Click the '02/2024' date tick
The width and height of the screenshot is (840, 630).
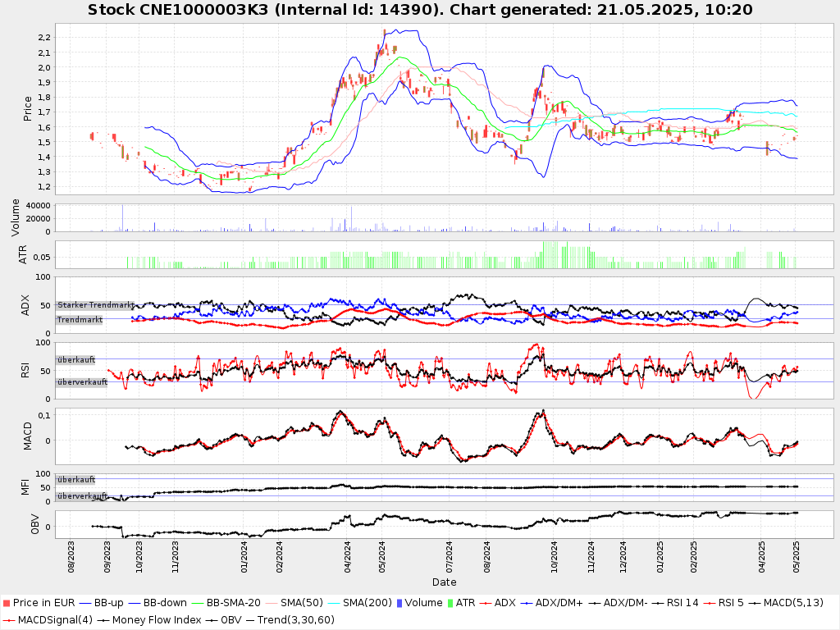[x=279, y=557]
